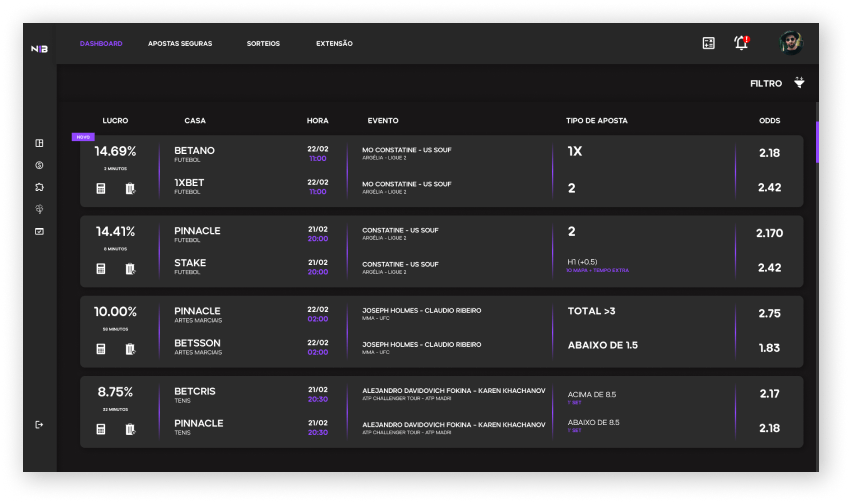Open the Sorteios tab

pyautogui.click(x=263, y=44)
